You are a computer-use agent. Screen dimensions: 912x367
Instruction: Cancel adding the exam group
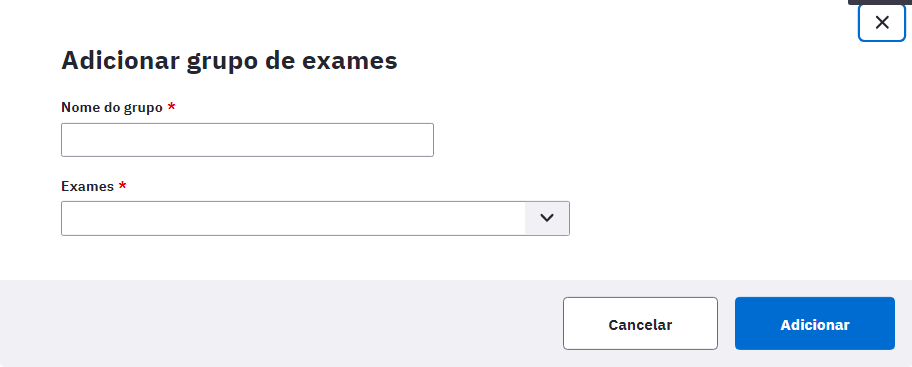point(640,324)
